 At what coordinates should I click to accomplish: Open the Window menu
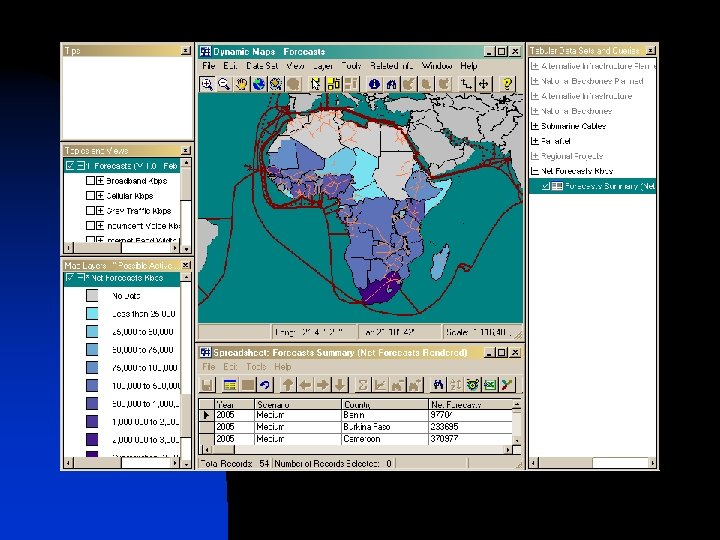(437, 66)
